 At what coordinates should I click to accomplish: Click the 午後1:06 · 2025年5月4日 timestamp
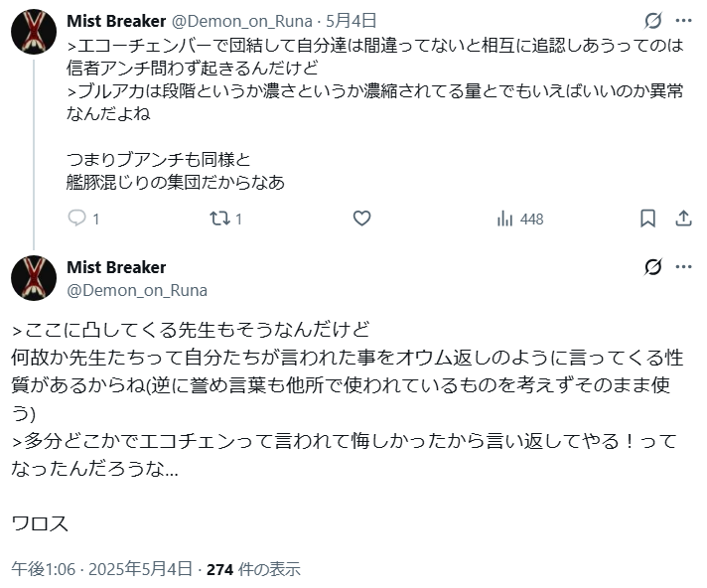coord(101,569)
